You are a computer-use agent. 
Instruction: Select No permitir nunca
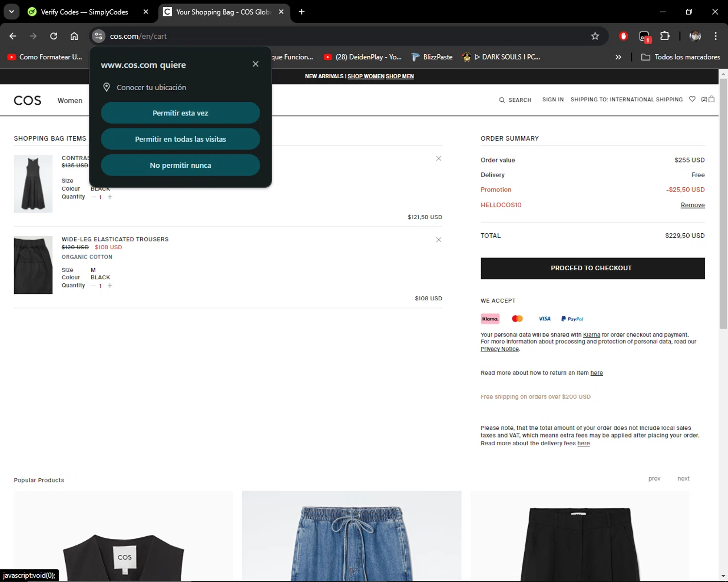181,165
